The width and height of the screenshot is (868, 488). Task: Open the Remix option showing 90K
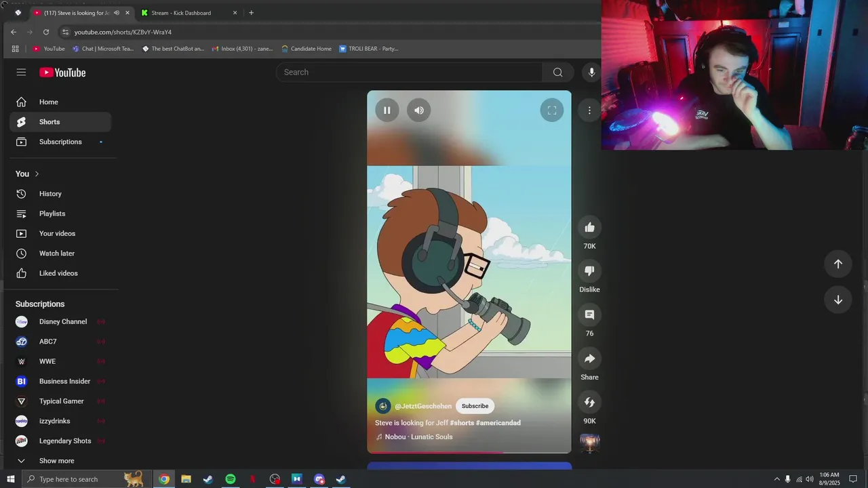coord(589,403)
